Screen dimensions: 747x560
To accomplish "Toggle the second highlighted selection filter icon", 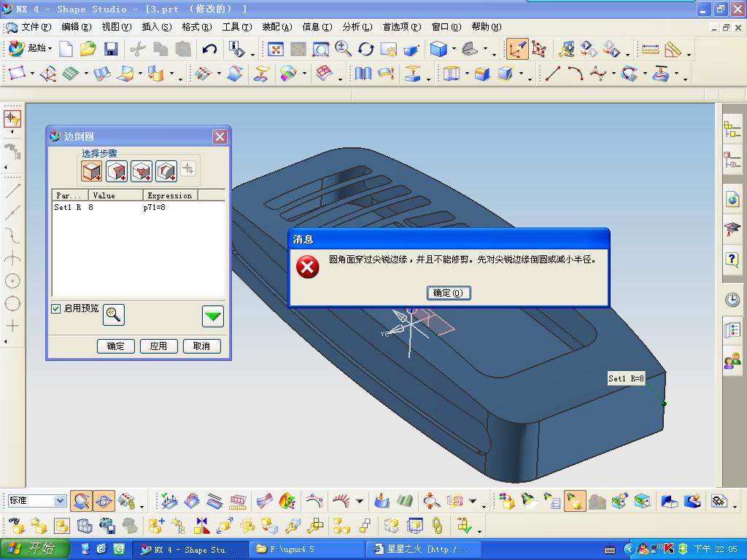I will (104, 501).
